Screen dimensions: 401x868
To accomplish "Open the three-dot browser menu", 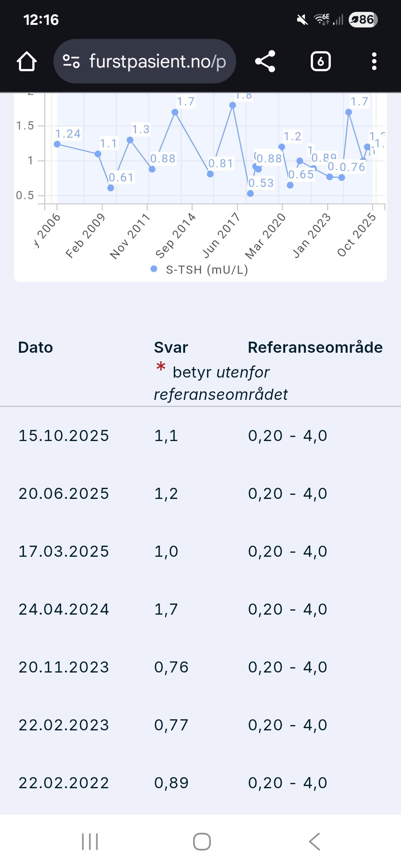I will tap(374, 61).
